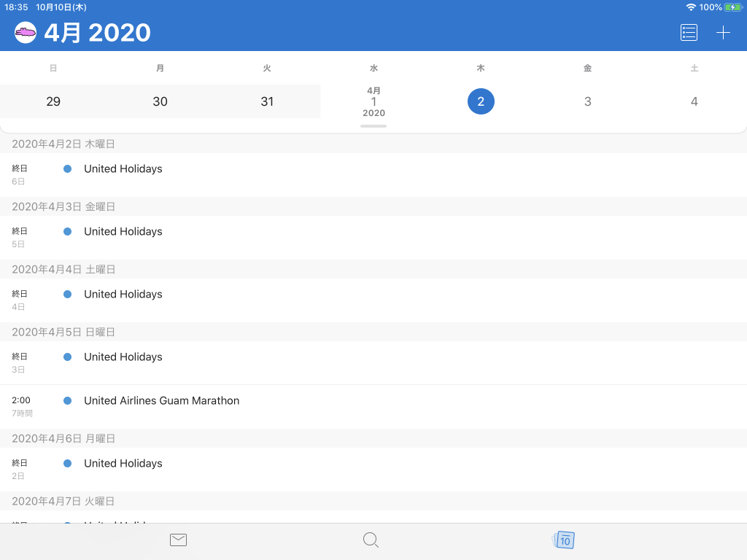Select day 3 Friday in week strip
747x560 pixels.
coord(587,101)
